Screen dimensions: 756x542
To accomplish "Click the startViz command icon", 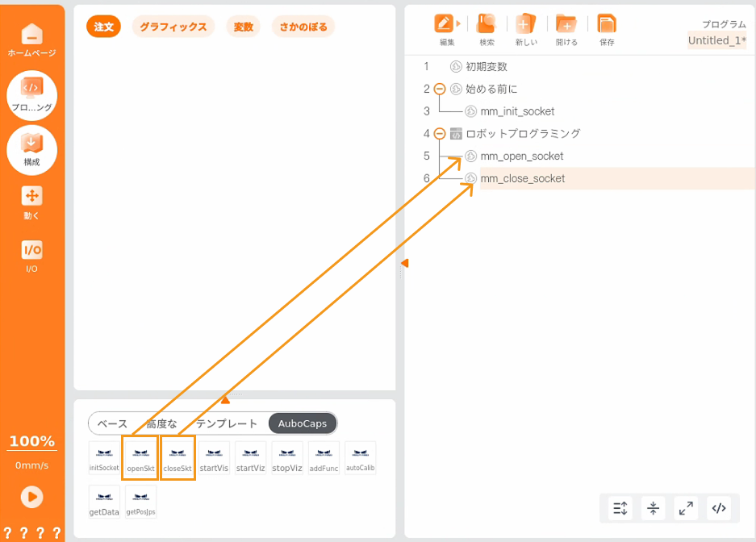I will tap(251, 457).
